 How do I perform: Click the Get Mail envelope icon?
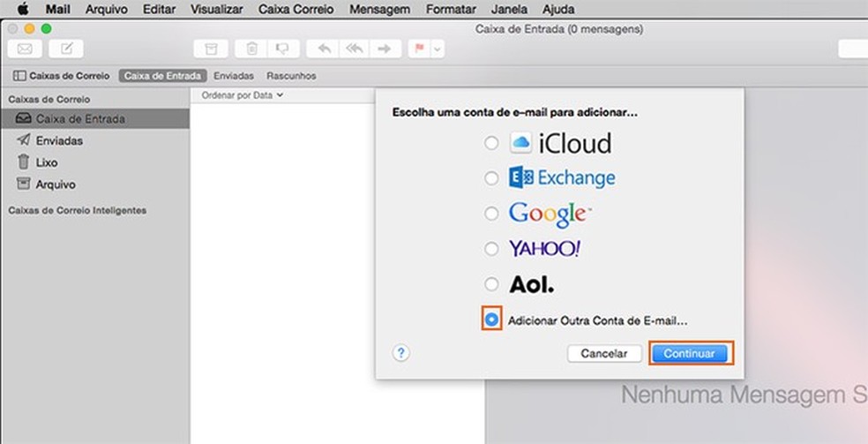[x=25, y=49]
